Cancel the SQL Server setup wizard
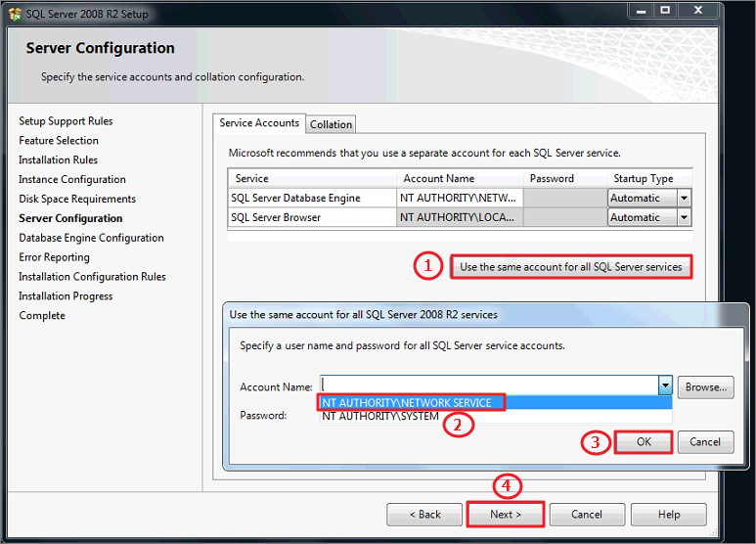Screen dimensions: 756x544 tap(587, 515)
